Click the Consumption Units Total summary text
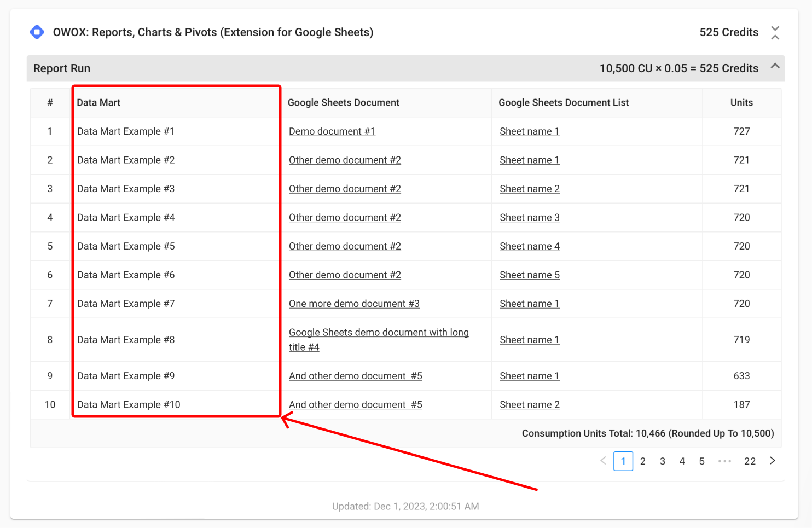Screen dimensions: 812x528 [x=648, y=433]
